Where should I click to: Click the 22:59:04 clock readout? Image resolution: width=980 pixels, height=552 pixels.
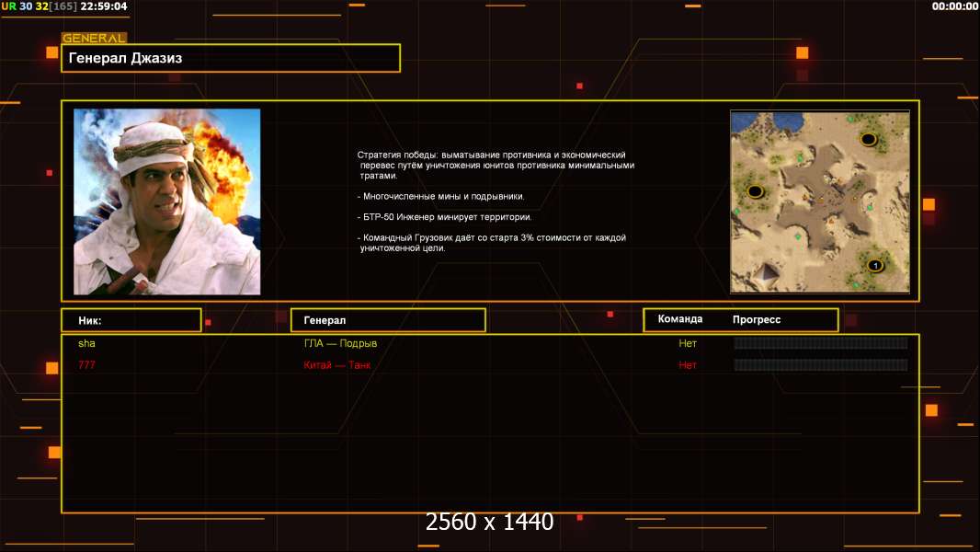click(104, 6)
